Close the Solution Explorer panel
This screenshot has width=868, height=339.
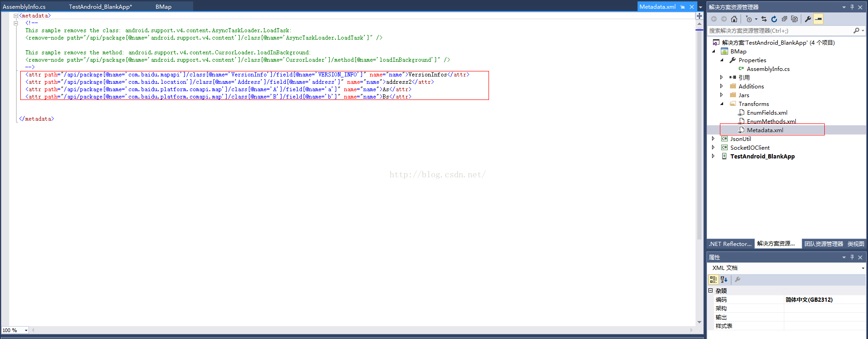point(860,7)
